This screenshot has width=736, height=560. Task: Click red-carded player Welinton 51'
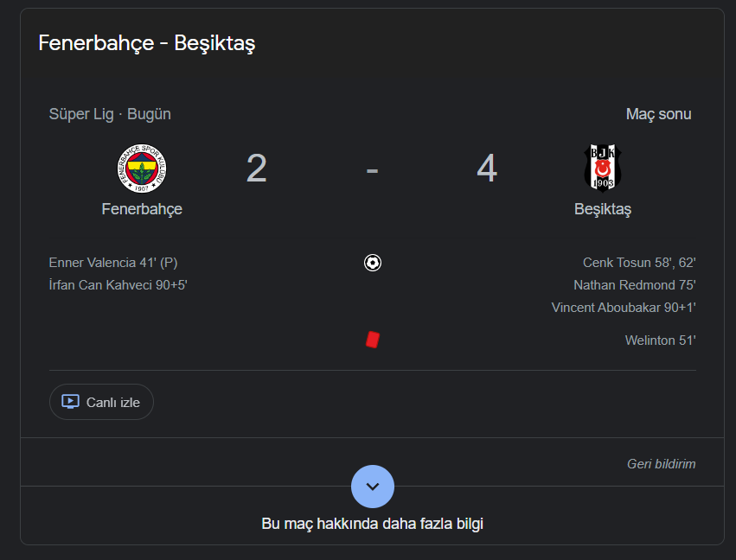(x=660, y=340)
